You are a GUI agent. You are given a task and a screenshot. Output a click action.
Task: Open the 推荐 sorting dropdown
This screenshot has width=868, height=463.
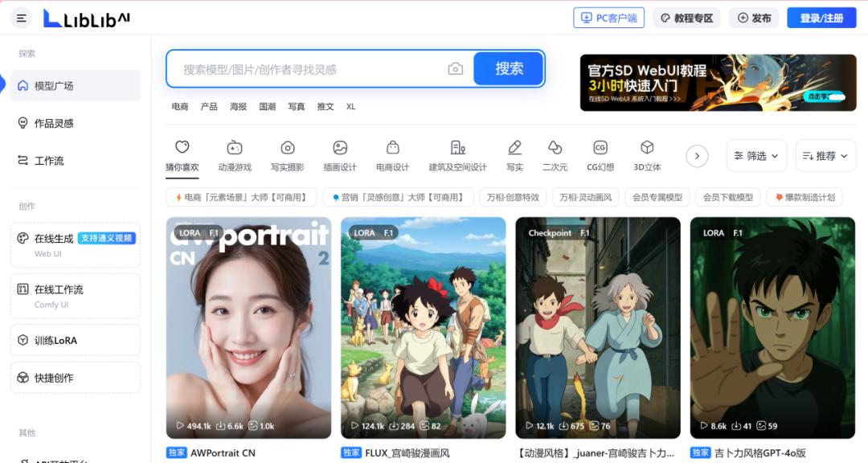(x=825, y=155)
